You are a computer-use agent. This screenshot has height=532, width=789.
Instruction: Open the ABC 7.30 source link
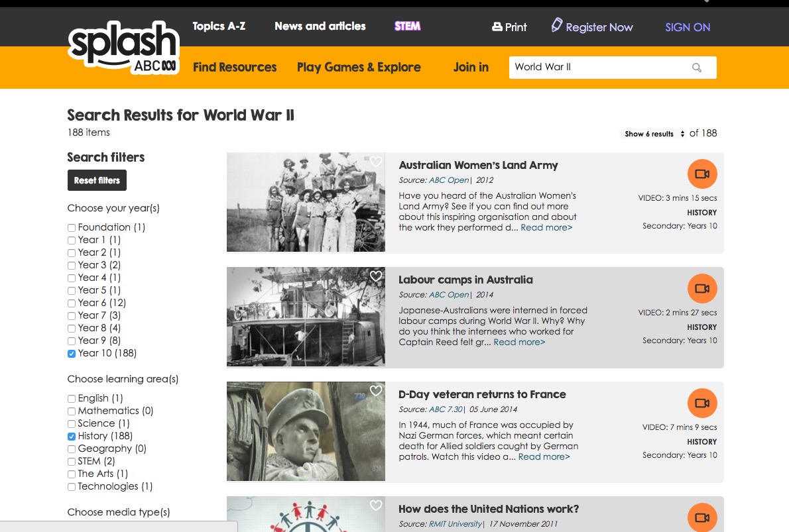[446, 409]
